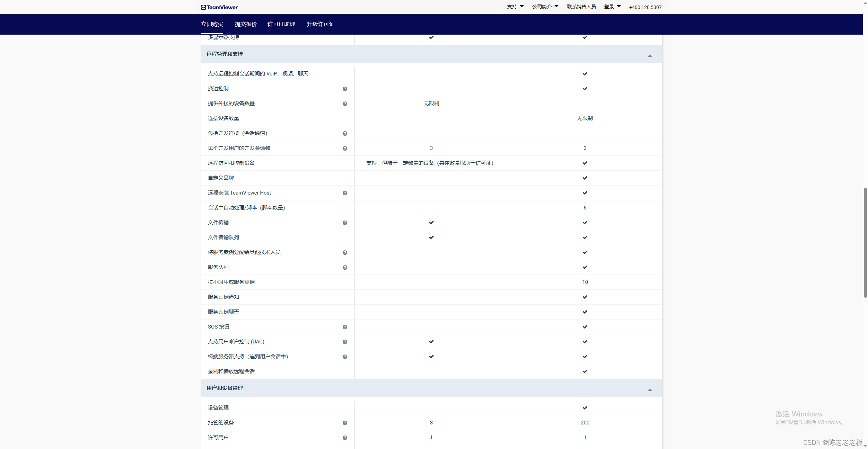Open help icon for SOS 按钮
The height and width of the screenshot is (449, 868).
coord(345,327)
